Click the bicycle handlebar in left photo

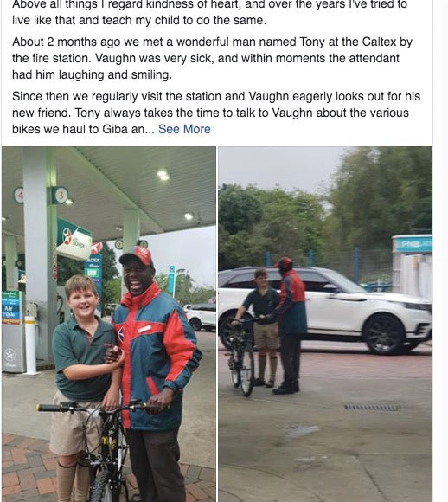tap(93, 407)
